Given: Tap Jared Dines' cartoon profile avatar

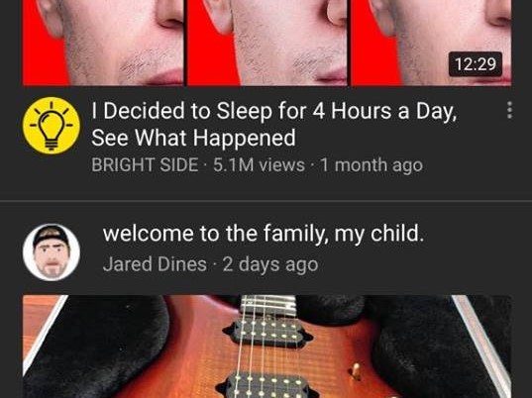Looking at the screenshot, I should tap(52, 252).
